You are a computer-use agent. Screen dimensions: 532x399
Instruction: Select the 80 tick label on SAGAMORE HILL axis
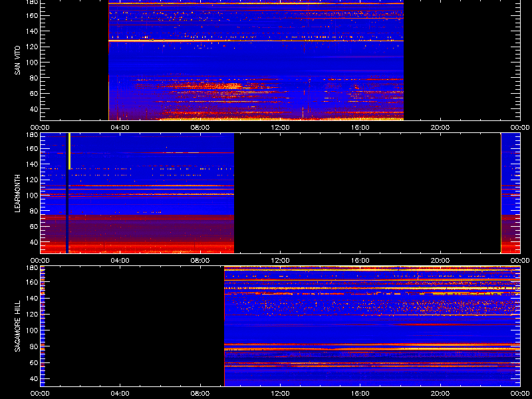[34, 346]
